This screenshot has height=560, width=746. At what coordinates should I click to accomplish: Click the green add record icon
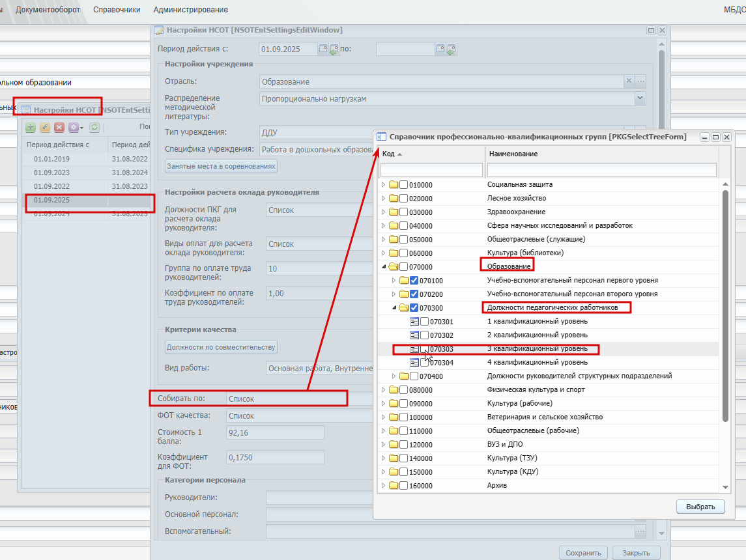(x=31, y=128)
